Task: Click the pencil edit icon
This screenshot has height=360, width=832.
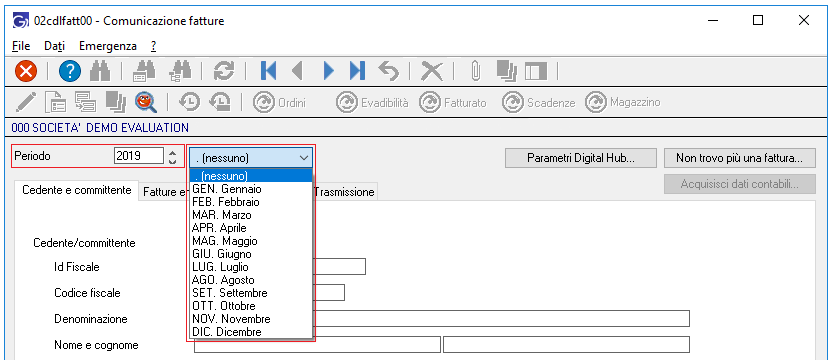Action: [25, 101]
